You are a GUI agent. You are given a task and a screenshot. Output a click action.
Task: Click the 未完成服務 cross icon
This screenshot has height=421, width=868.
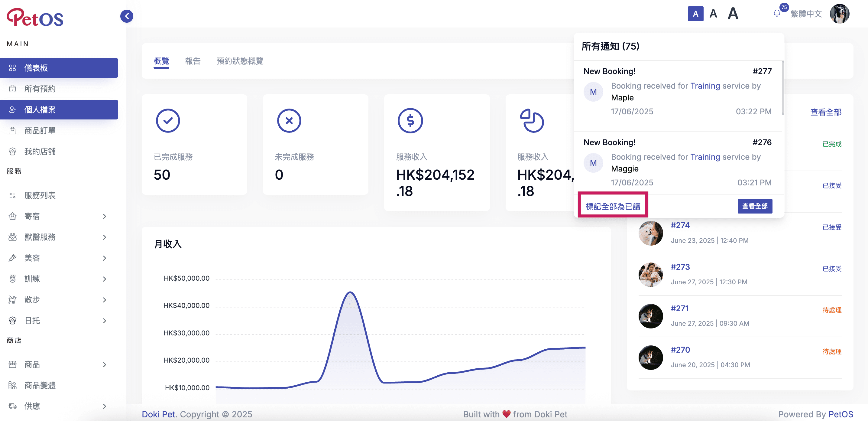click(289, 121)
